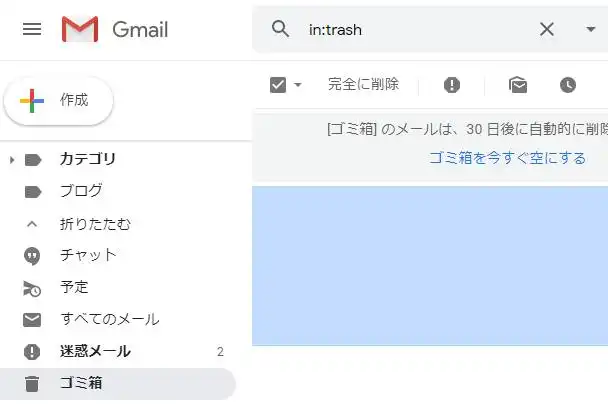Open the 予定 scheduled folder

tap(74, 287)
